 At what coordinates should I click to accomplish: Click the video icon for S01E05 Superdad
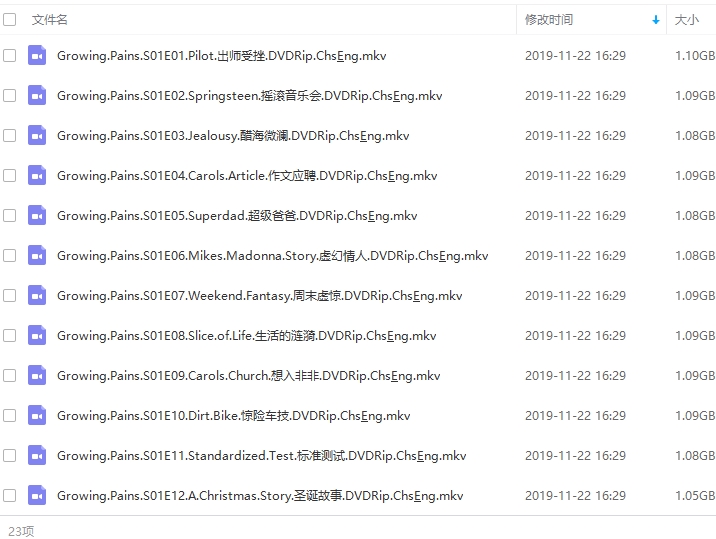[x=37, y=216]
